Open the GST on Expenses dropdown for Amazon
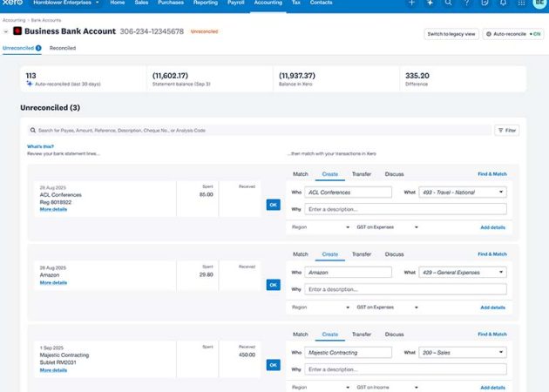549x392 pixels. tap(387, 308)
